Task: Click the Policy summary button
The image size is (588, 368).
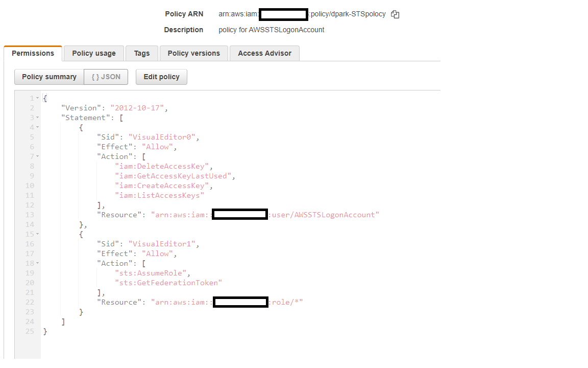Action: click(x=48, y=77)
